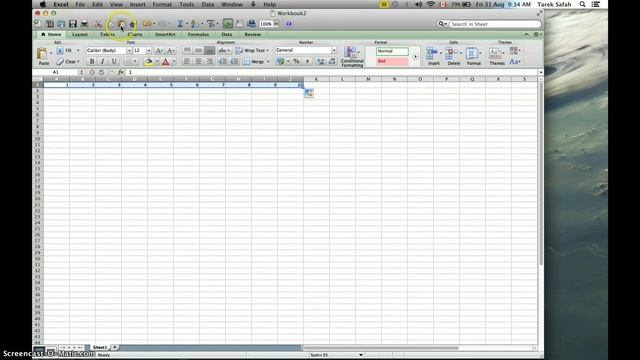Click in the Search in Sheet field

pyautogui.click(x=495, y=24)
